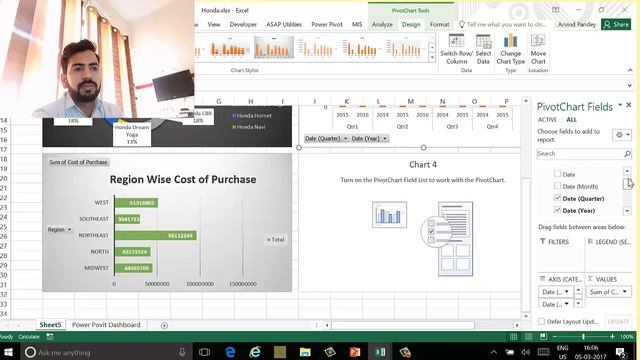This screenshot has width=640, height=360.
Task: Open second Date axis field dropdown
Action: pyautogui.click(x=567, y=304)
